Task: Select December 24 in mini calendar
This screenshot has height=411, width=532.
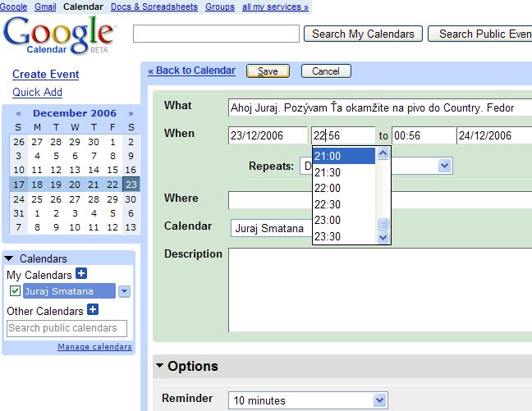Action: click(19, 199)
